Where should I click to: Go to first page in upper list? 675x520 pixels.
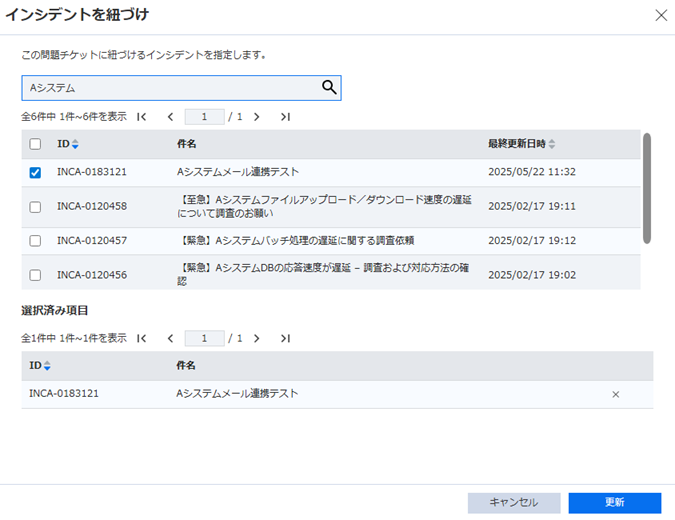pyautogui.click(x=141, y=117)
